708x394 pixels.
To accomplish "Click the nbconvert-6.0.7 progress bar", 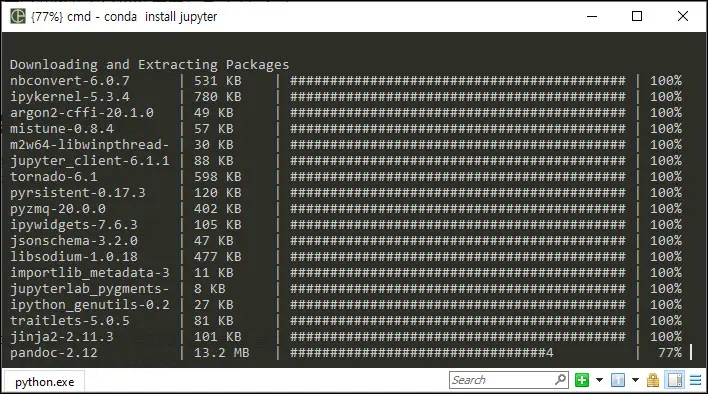I will pyautogui.click(x=457, y=81).
